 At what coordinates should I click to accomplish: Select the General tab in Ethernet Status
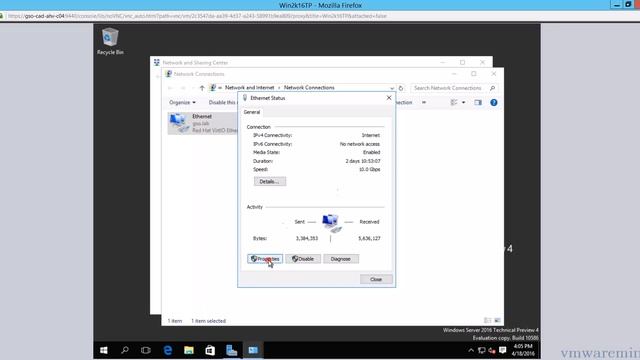(x=252, y=112)
